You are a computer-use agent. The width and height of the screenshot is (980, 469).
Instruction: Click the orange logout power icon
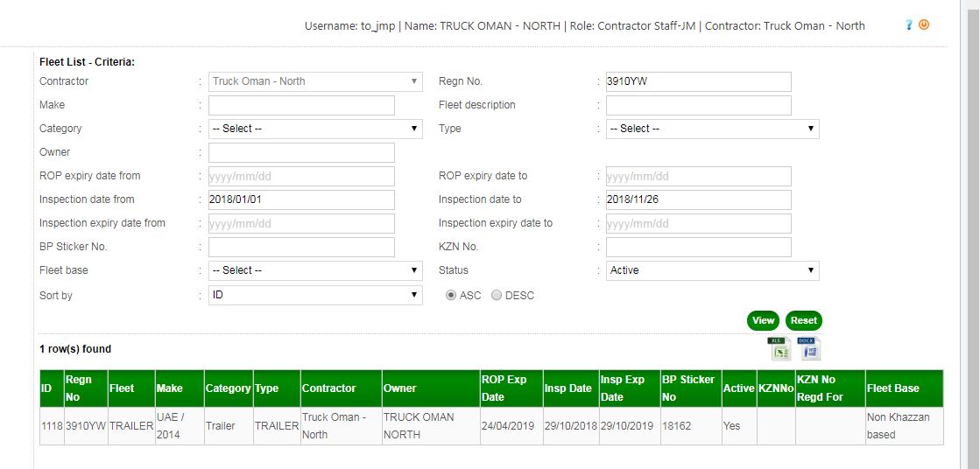click(924, 25)
